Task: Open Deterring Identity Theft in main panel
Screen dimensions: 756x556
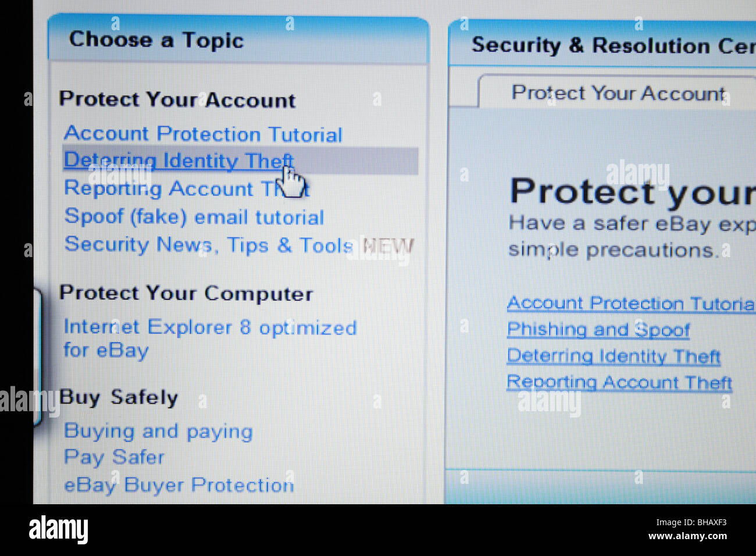Action: tap(614, 356)
